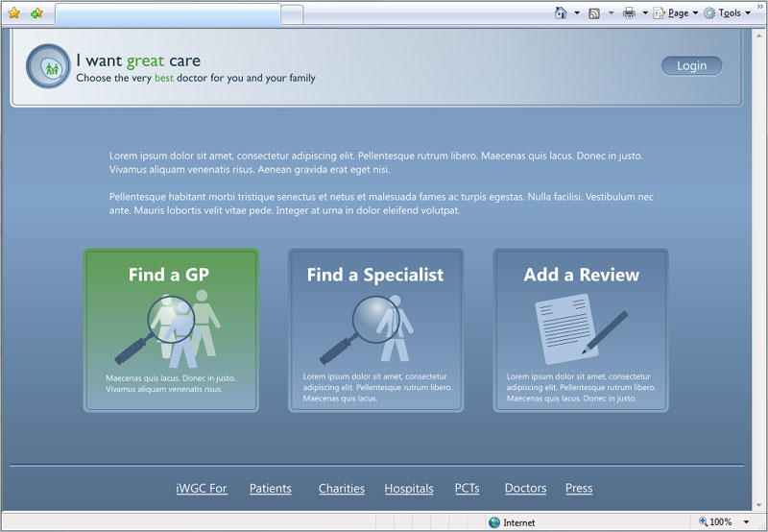Open the Find a GP card
This screenshot has width=768, height=532.
pos(171,330)
